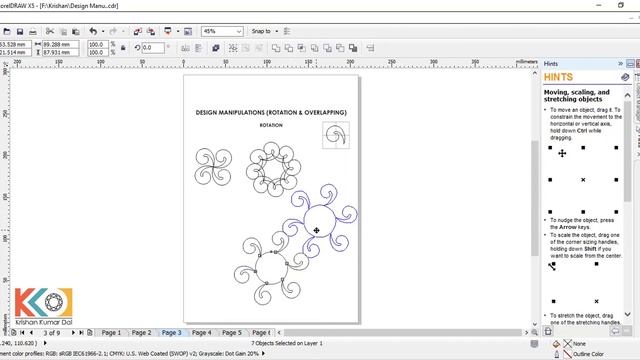Expand the Hints docker double-chevron
This screenshot has width=640, height=360.
click(x=620, y=64)
